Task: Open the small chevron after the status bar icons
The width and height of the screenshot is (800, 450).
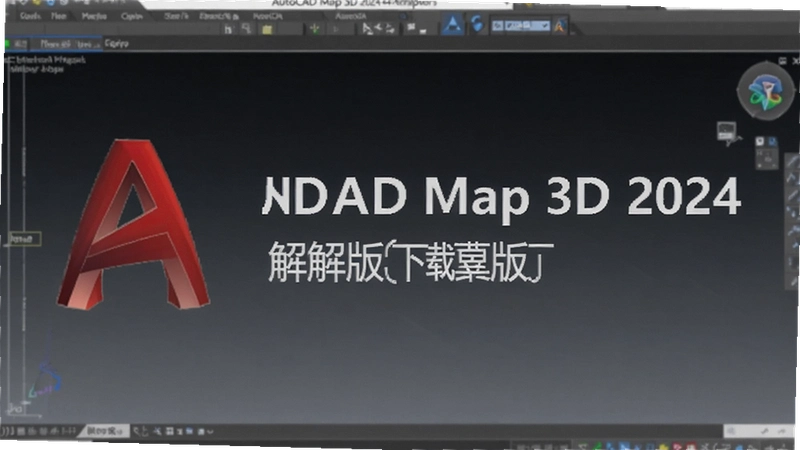Action: (x=210, y=432)
